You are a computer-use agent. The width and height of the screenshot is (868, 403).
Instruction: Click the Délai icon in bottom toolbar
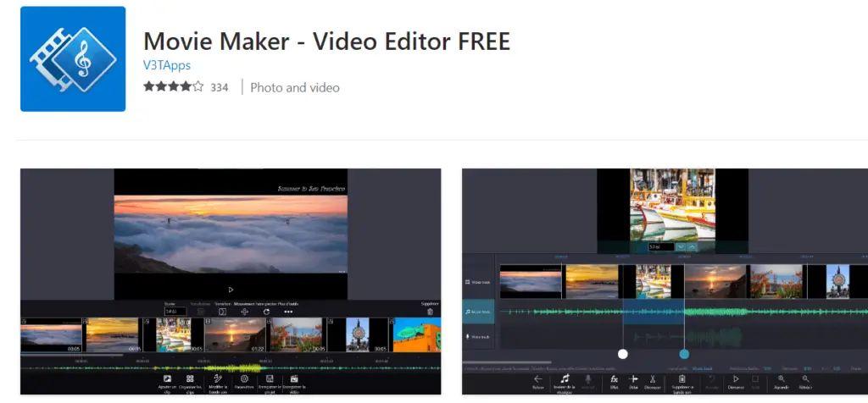pos(634,379)
